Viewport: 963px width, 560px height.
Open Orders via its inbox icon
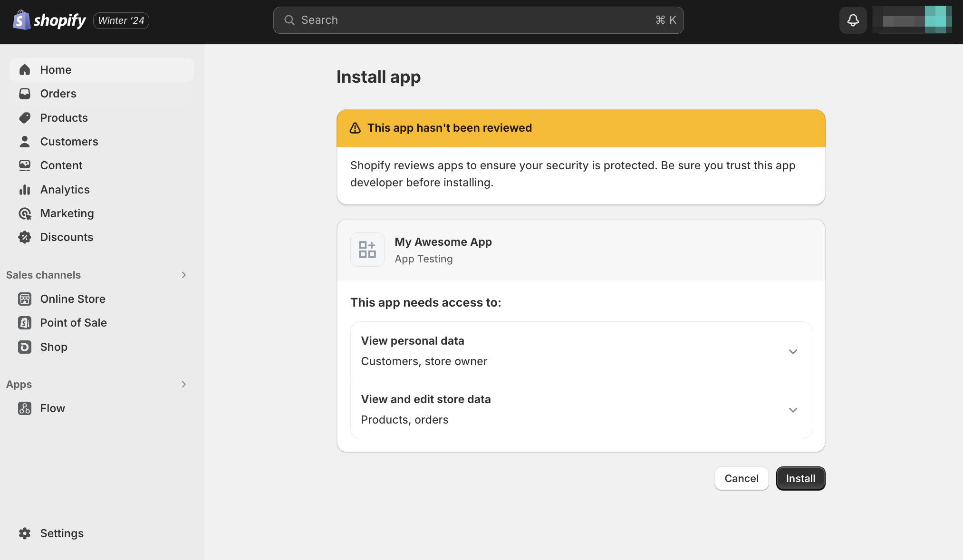[x=25, y=94]
